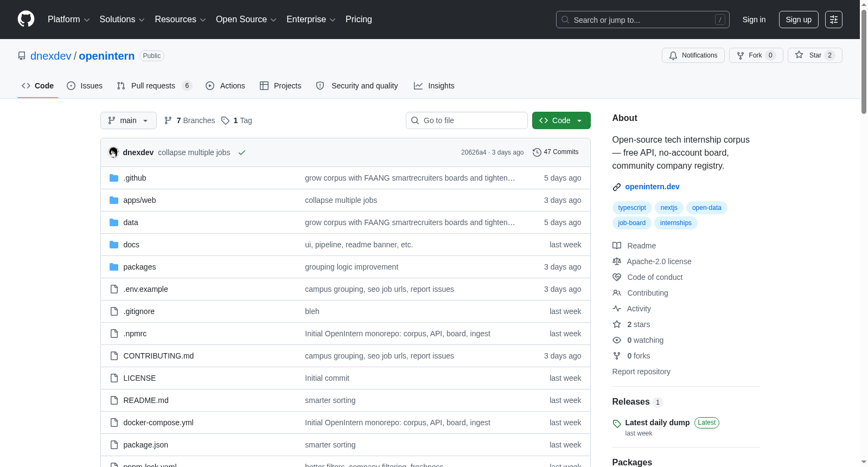Click the apps/web folder icon
Image resolution: width=868 pixels, height=467 pixels.
click(x=114, y=200)
